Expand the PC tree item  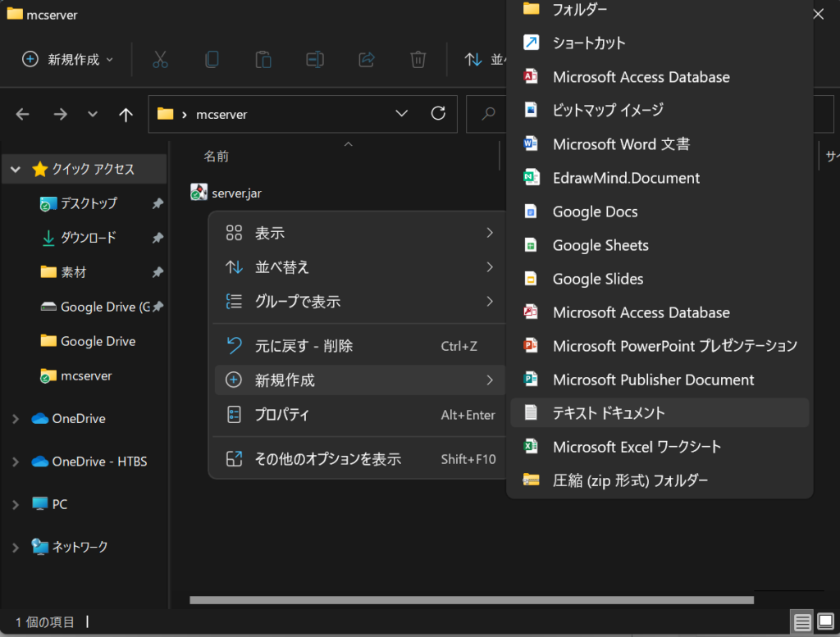click(15, 503)
